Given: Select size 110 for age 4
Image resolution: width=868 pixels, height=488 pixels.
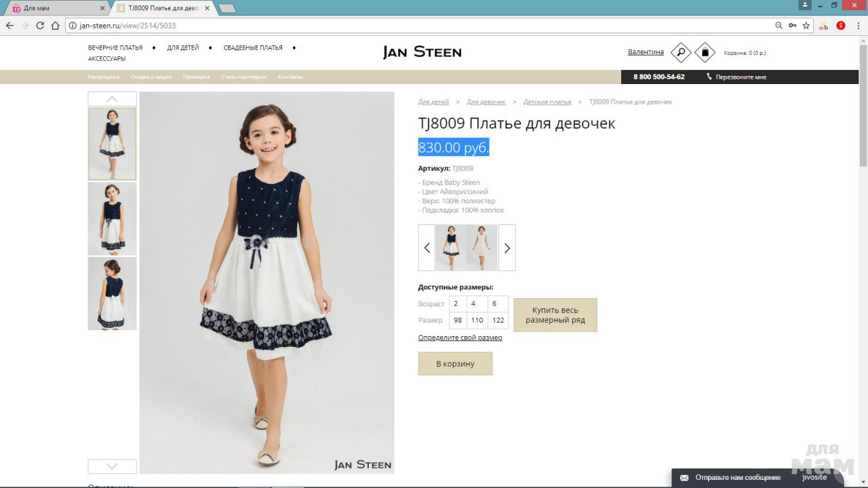Looking at the screenshot, I should click(x=477, y=320).
